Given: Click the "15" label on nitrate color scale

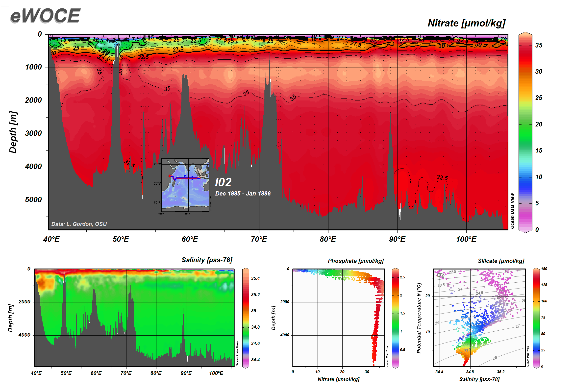Looking at the screenshot, I should point(539,150).
